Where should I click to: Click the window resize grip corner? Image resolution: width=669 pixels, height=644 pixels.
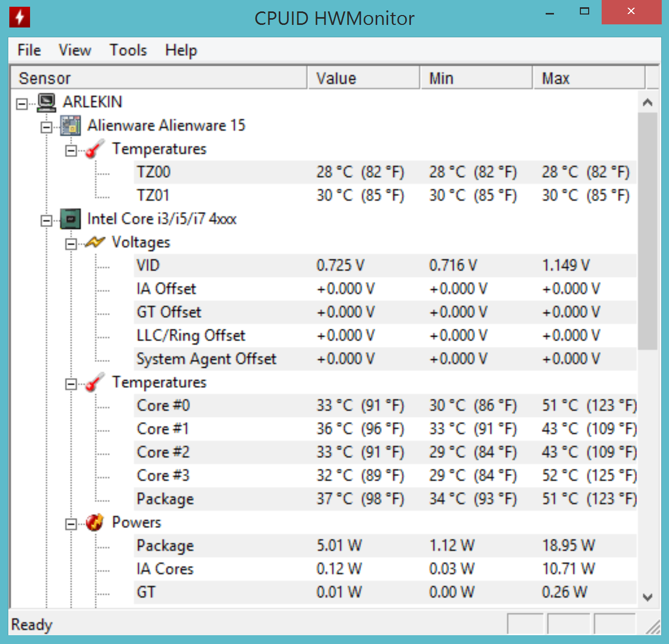653,626
